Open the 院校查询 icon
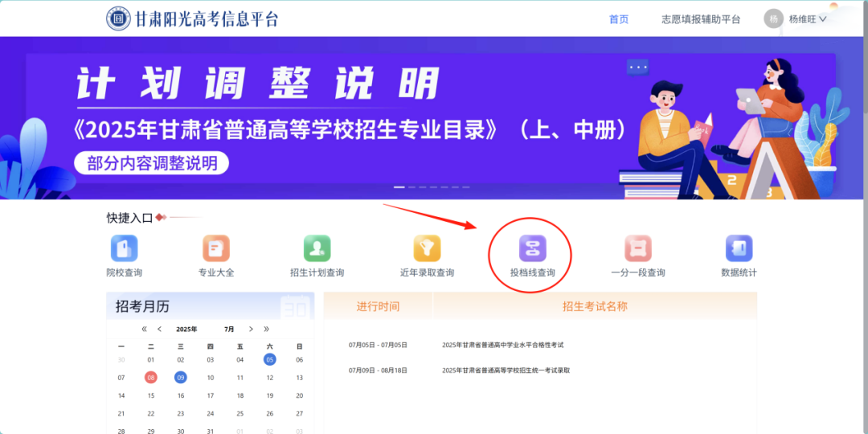868x434 pixels. pyautogui.click(x=124, y=248)
